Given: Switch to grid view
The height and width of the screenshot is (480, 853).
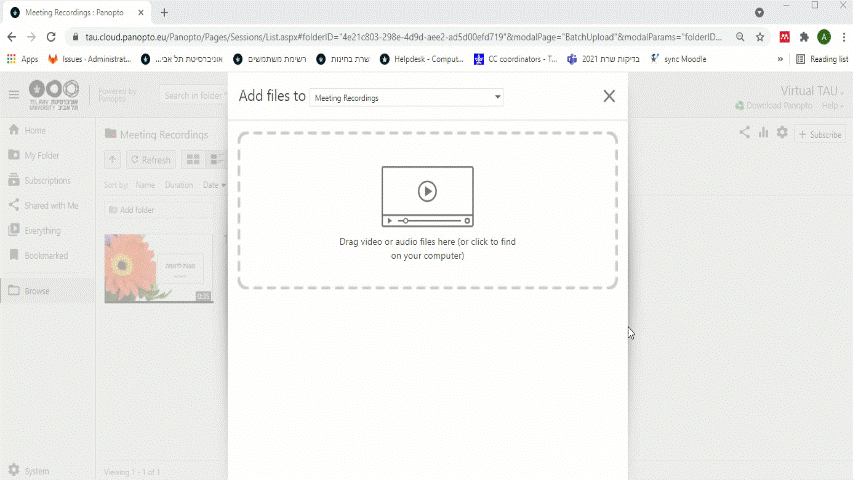Looking at the screenshot, I should pos(193,159).
